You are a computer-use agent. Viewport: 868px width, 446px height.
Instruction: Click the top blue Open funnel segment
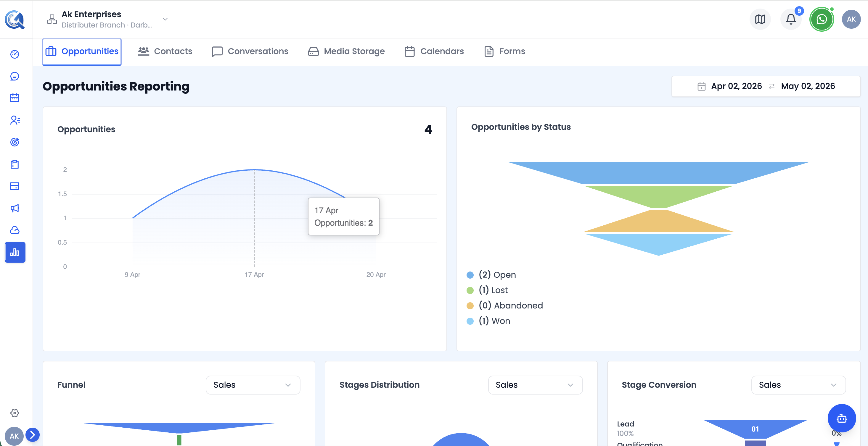(658, 172)
